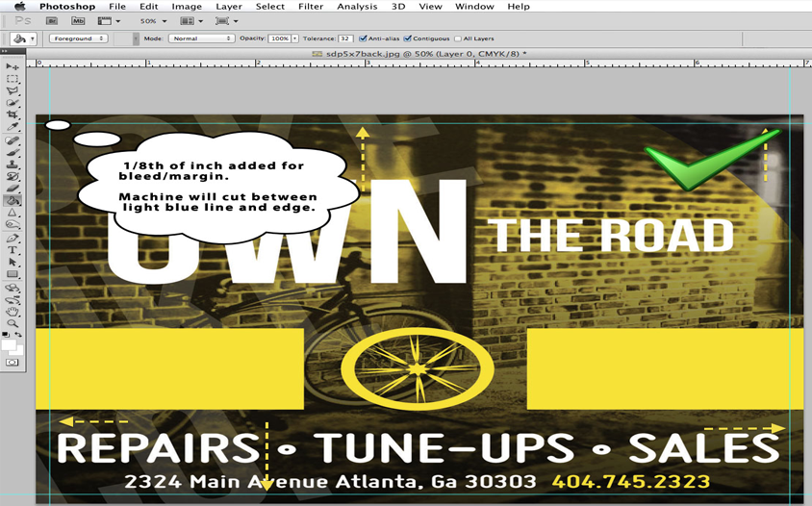This screenshot has height=506, width=812.
Task: Select the Polygonal Lasso tool
Action: 13,90
